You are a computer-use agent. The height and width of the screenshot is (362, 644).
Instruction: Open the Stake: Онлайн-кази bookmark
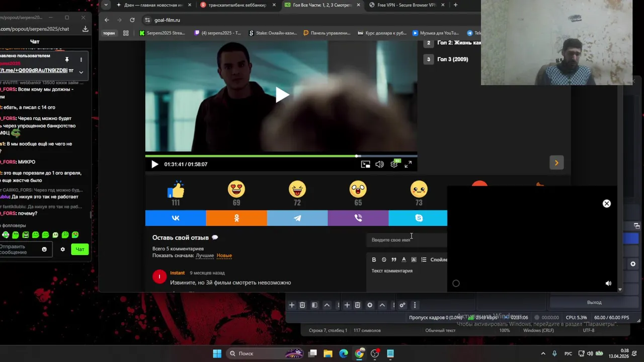click(x=273, y=33)
